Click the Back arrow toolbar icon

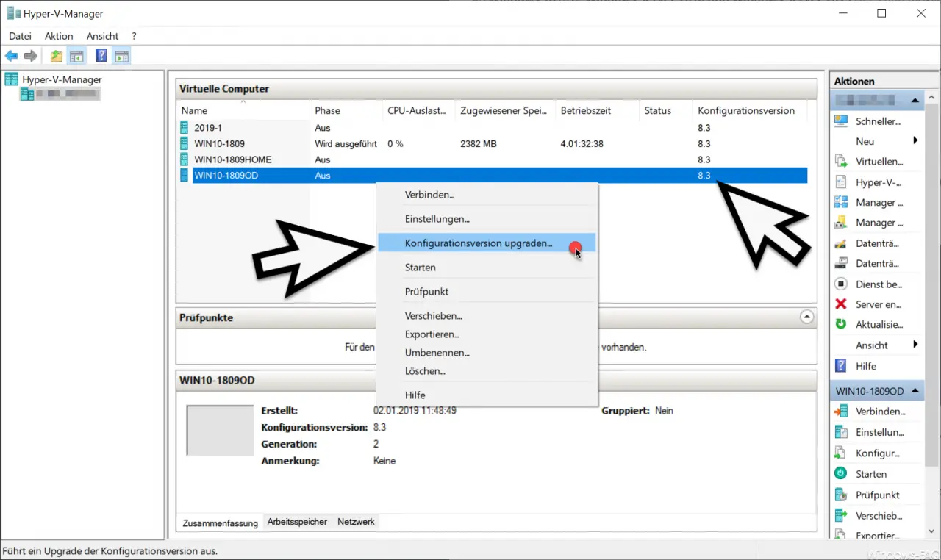coord(12,56)
